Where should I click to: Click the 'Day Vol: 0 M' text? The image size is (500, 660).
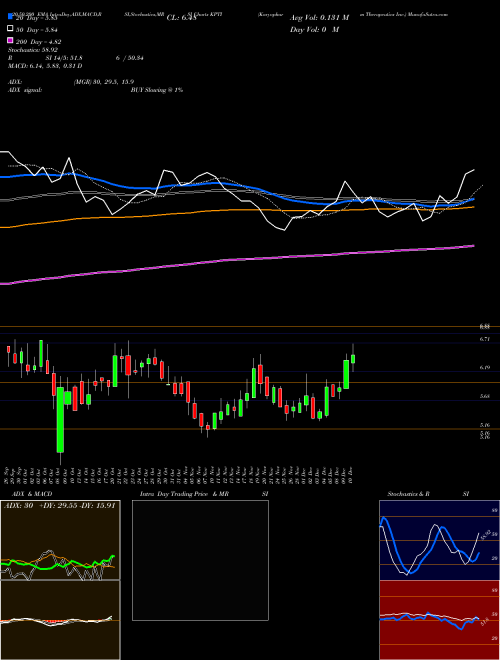pyautogui.click(x=314, y=29)
